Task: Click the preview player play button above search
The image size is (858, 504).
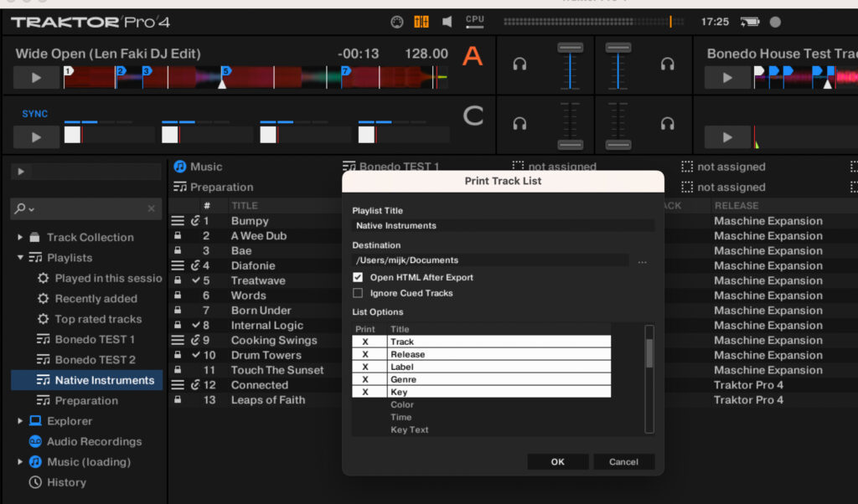Action: click(x=21, y=172)
